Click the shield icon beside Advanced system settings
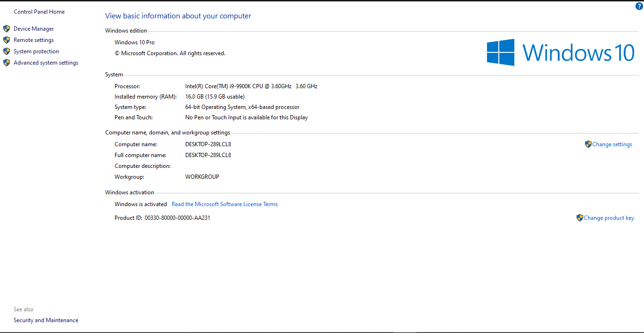The height and width of the screenshot is (333, 644). click(7, 63)
